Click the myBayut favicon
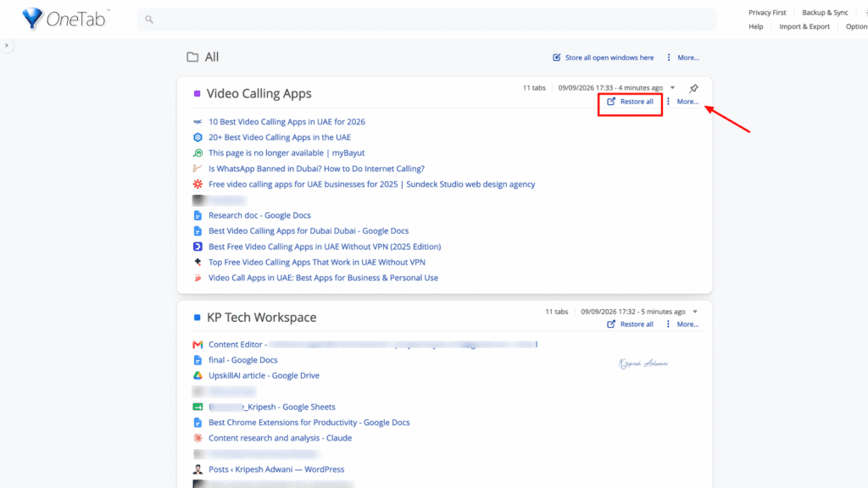The height and width of the screenshot is (488, 868). 198,152
